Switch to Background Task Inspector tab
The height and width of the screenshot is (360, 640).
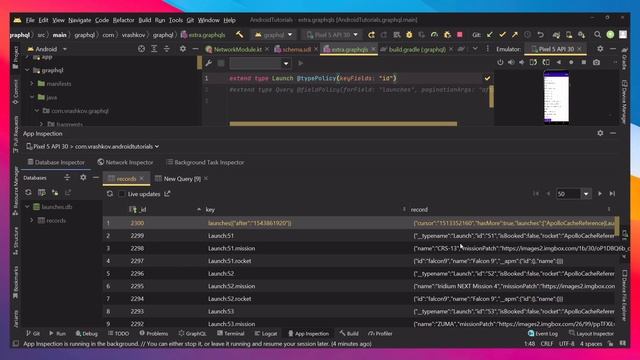(206, 162)
